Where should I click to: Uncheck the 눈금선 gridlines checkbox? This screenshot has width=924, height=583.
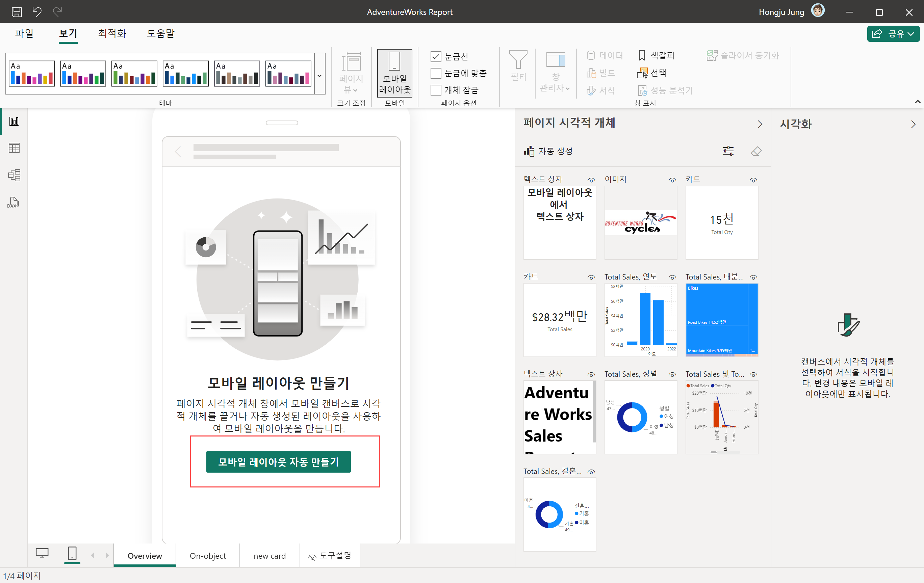coord(436,57)
